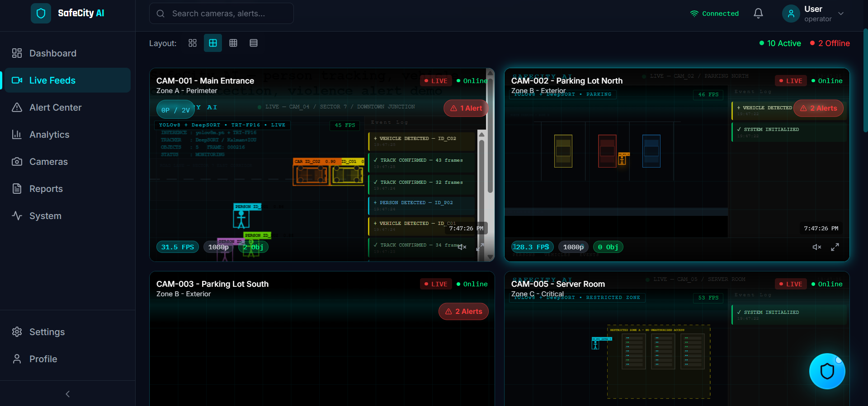View the 2 Alerts badge on CAM-003
The width and height of the screenshot is (868, 406).
pos(463,312)
